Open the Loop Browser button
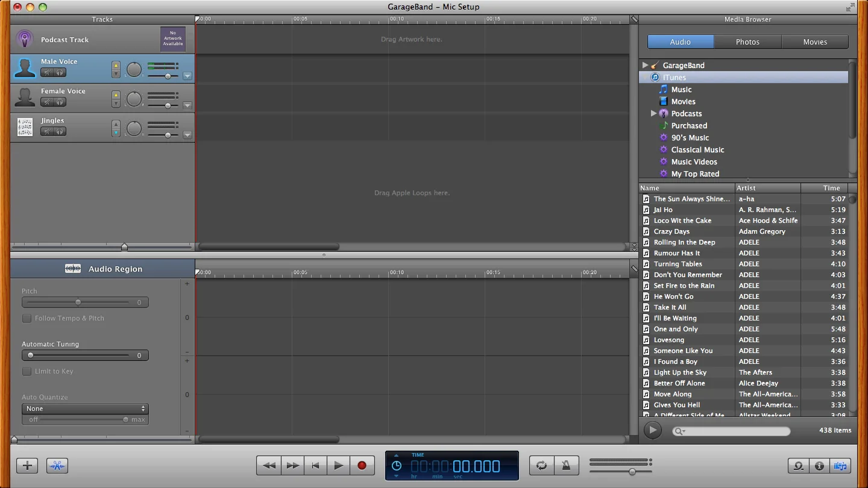 (799, 466)
